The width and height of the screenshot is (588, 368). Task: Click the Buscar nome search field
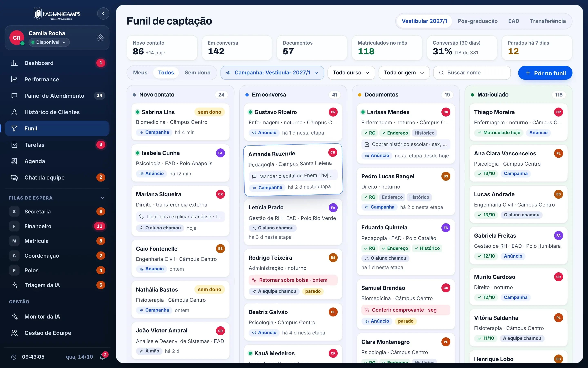[472, 73]
